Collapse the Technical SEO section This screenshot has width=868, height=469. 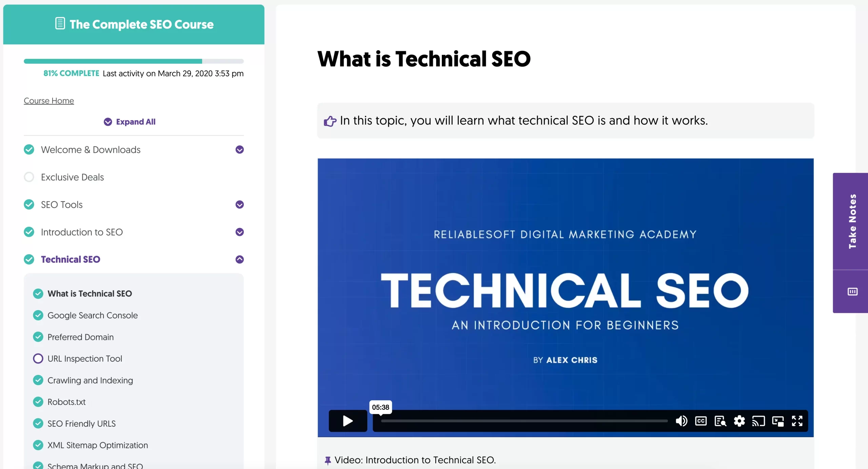pyautogui.click(x=239, y=259)
